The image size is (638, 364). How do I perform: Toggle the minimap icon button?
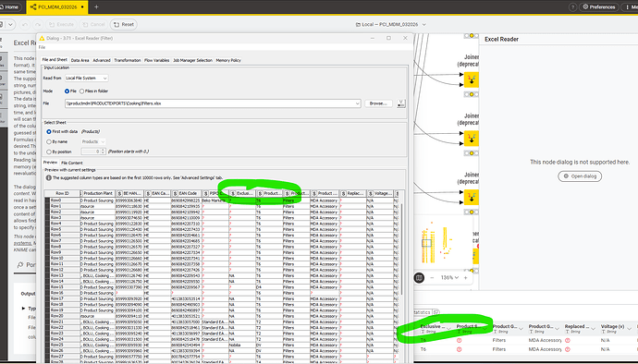[x=419, y=278]
